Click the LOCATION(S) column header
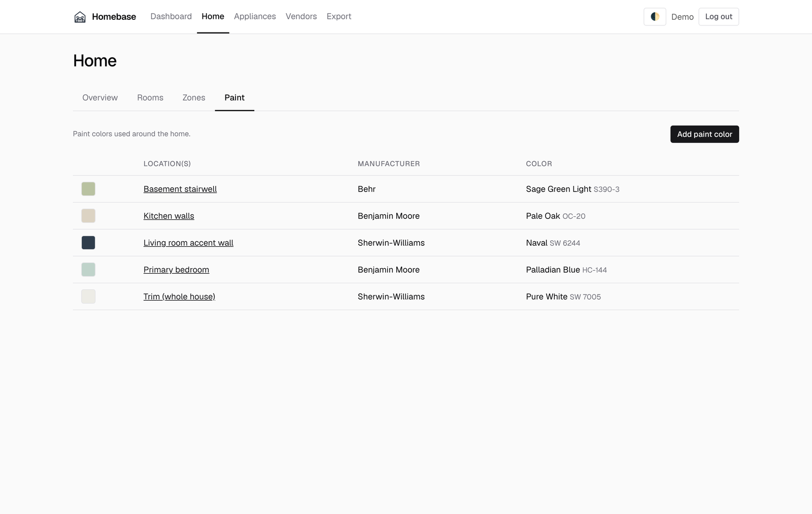The image size is (812, 514). 167,164
